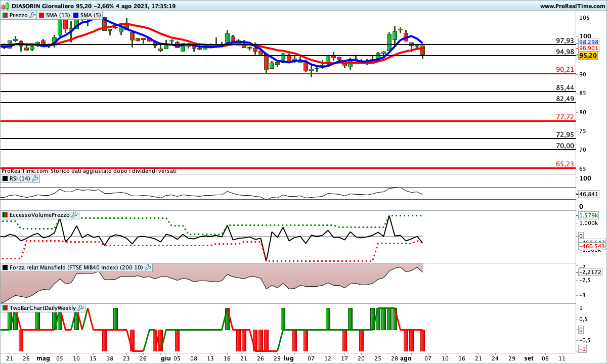
Task: Click the black RSI (14) color square
Action: click(x=5, y=178)
